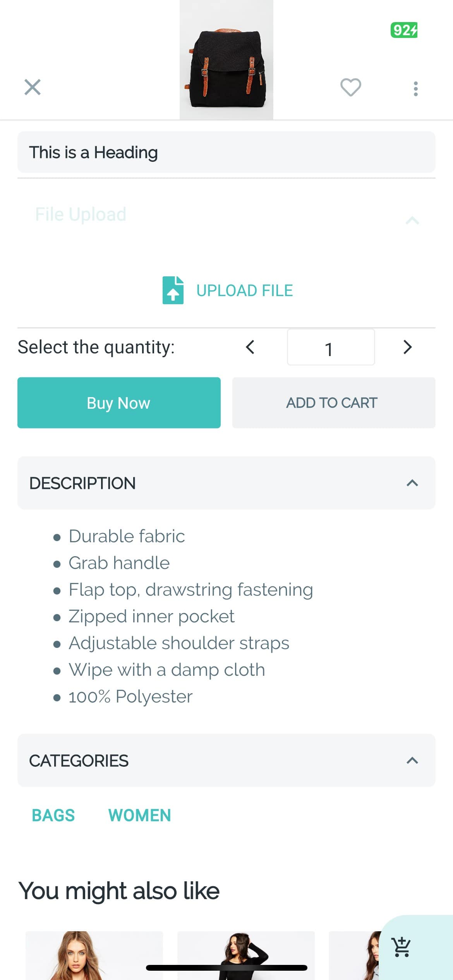The width and height of the screenshot is (453, 980).
Task: Open the three-dot overflow menu
Action: (415, 88)
